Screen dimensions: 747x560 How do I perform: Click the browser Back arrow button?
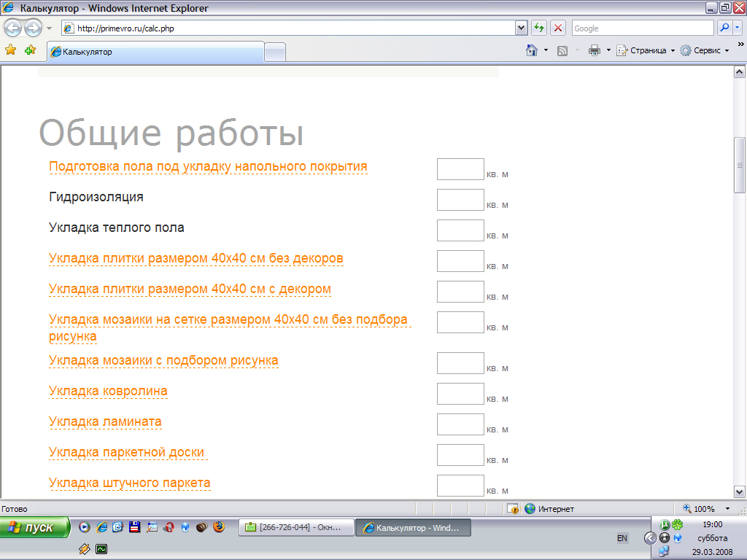(x=13, y=28)
